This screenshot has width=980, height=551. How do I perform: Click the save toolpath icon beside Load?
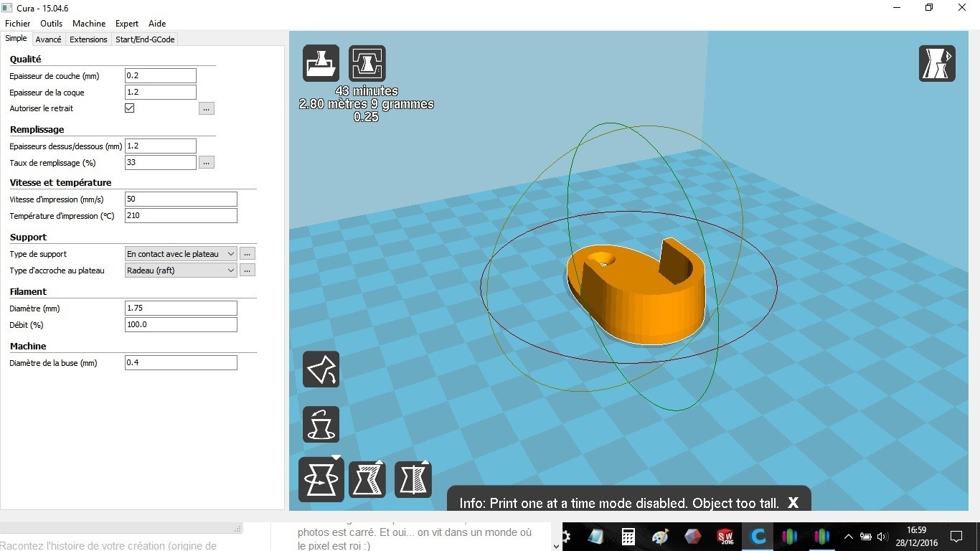tap(367, 63)
